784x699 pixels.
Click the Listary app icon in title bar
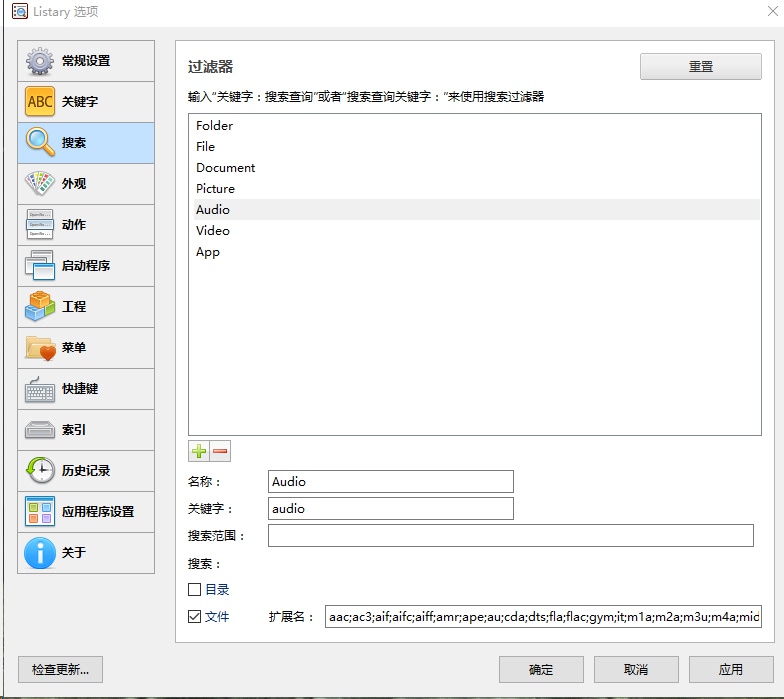[20, 11]
